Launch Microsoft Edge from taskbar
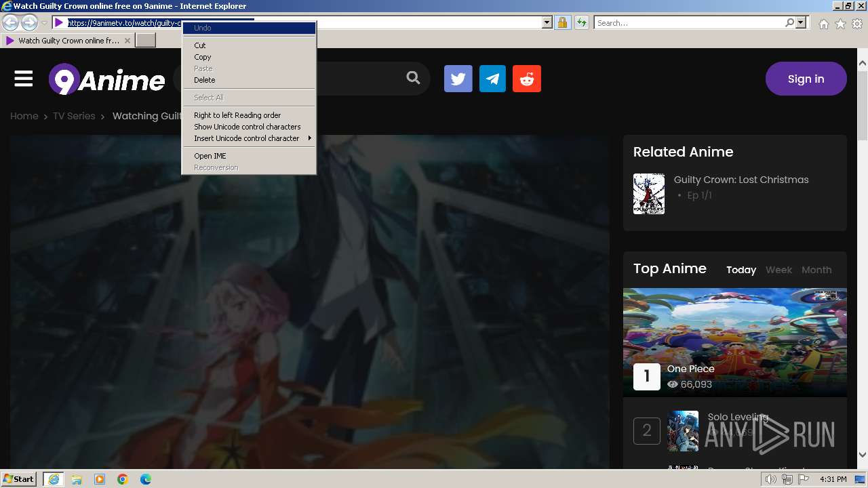 (146, 479)
